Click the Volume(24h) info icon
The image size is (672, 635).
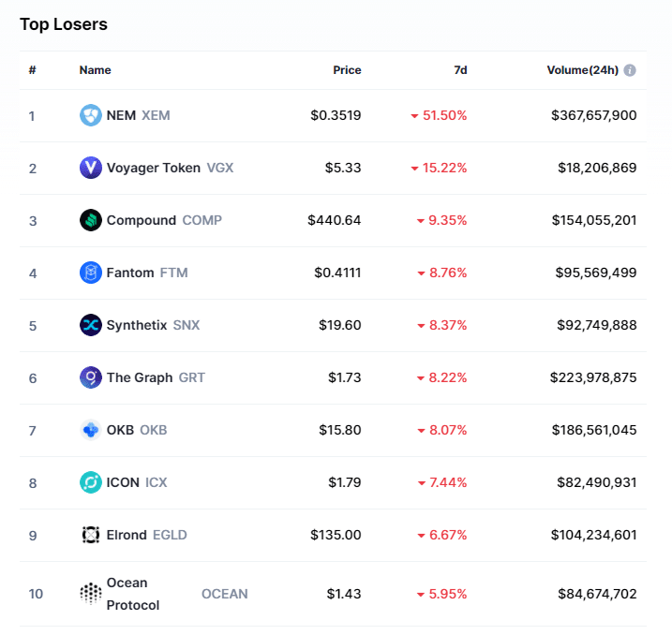pyautogui.click(x=630, y=70)
